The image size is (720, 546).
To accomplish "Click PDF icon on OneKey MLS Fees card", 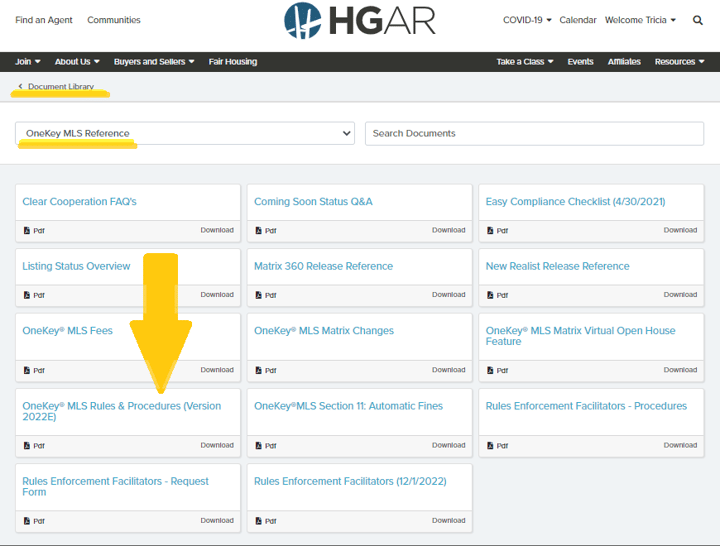I will pos(27,370).
